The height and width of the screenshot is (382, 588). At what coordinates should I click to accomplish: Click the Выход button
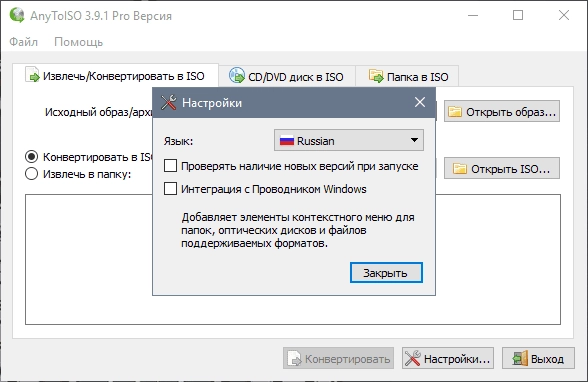tap(538, 358)
